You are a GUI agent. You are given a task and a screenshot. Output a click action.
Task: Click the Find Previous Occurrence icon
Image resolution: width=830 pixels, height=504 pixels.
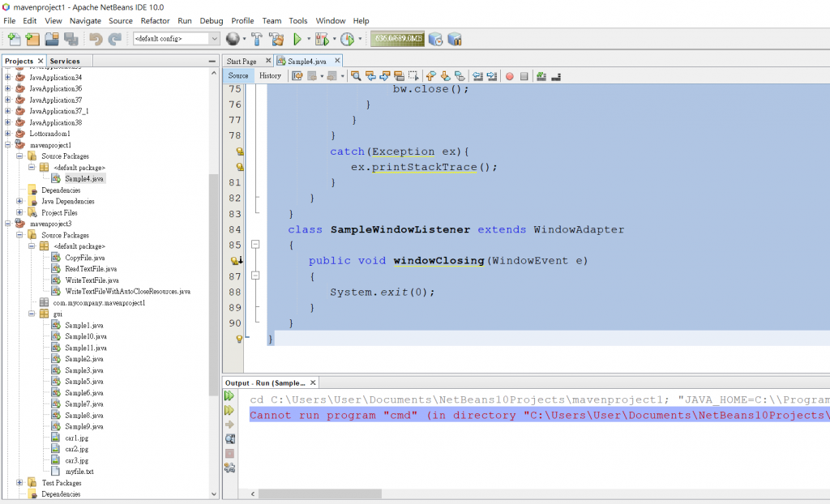(x=370, y=76)
